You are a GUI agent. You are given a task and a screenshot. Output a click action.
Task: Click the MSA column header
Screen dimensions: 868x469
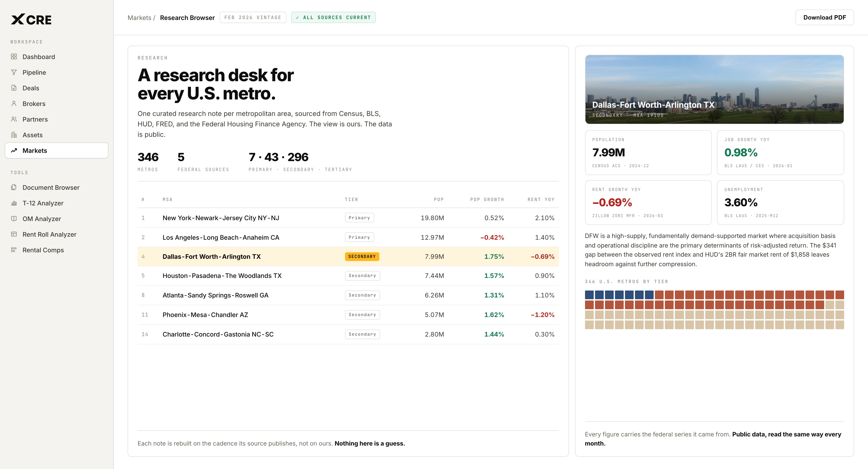coord(168,200)
